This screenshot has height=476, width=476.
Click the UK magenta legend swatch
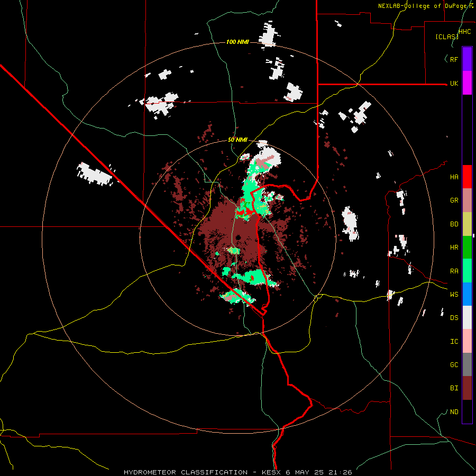point(467,83)
